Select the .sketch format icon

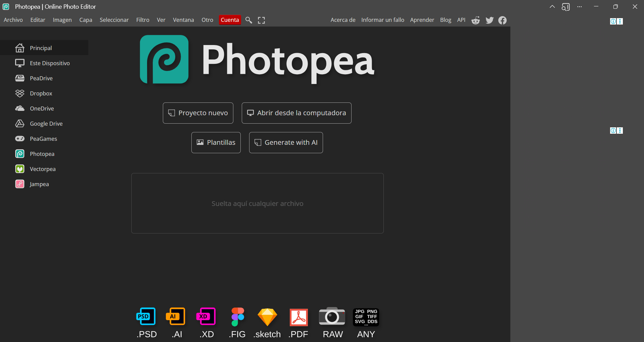pyautogui.click(x=267, y=317)
